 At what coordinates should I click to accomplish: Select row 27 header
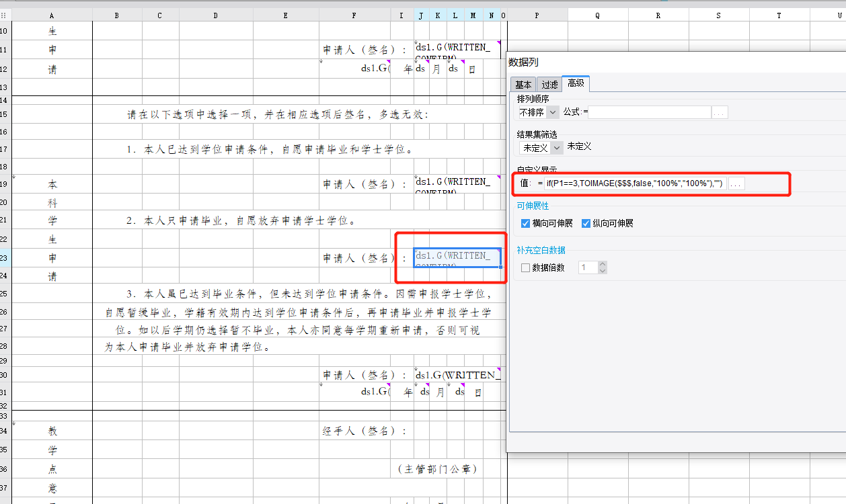[6, 329]
